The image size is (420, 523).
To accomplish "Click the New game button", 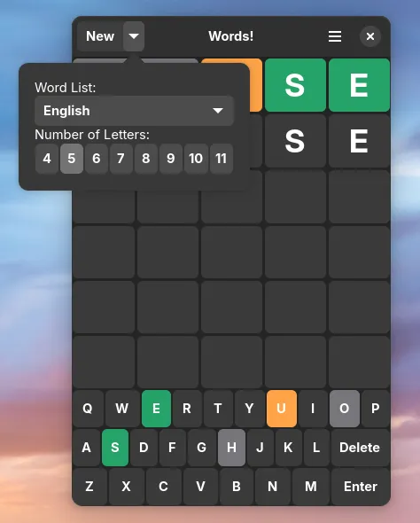I will 100,36.
